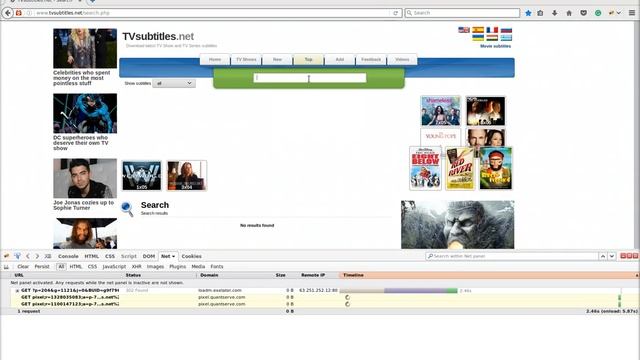640x360 pixels.
Task: Open the Videos navigation button
Action: click(402, 60)
